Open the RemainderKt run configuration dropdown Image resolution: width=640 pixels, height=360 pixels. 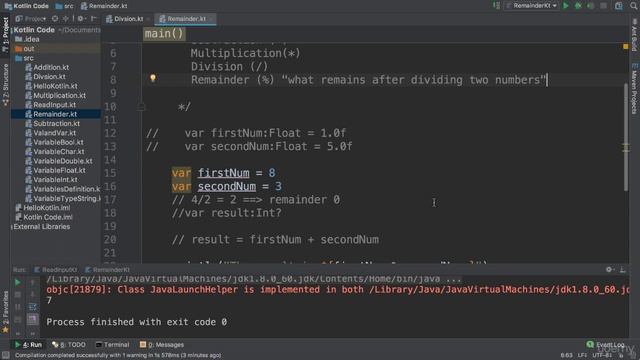click(531, 6)
